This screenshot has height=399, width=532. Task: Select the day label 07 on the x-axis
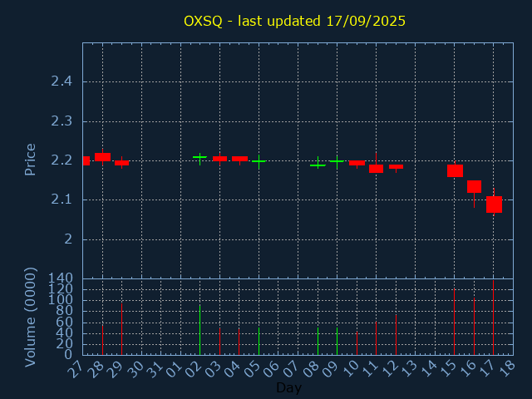click(x=290, y=369)
